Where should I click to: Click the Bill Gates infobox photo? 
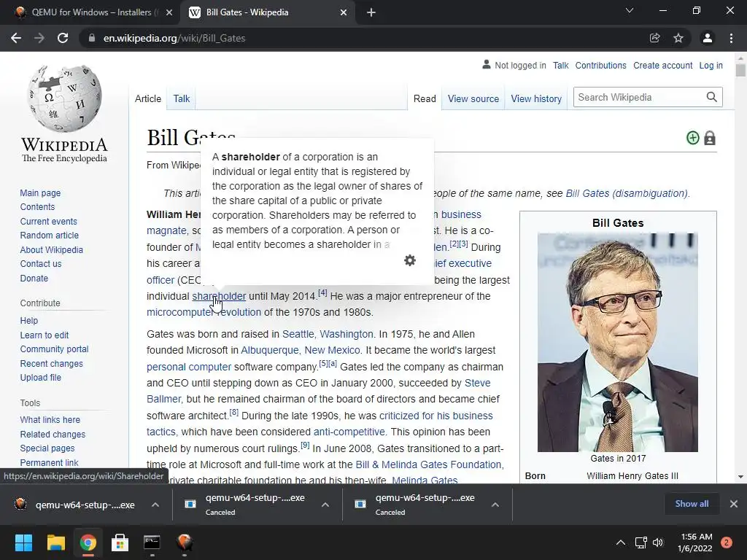coord(617,343)
